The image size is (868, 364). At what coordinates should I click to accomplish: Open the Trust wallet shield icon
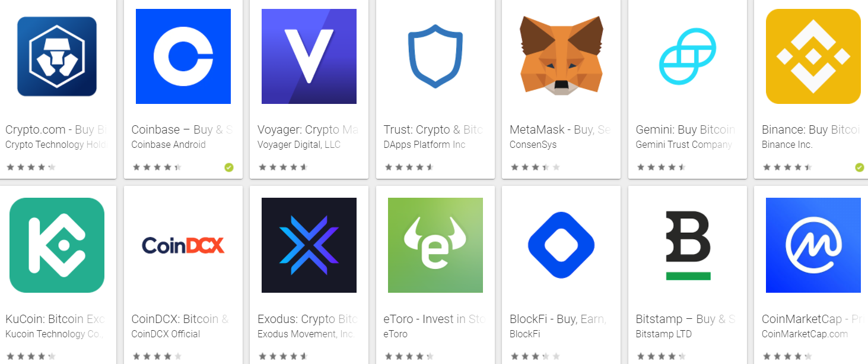coord(435,56)
